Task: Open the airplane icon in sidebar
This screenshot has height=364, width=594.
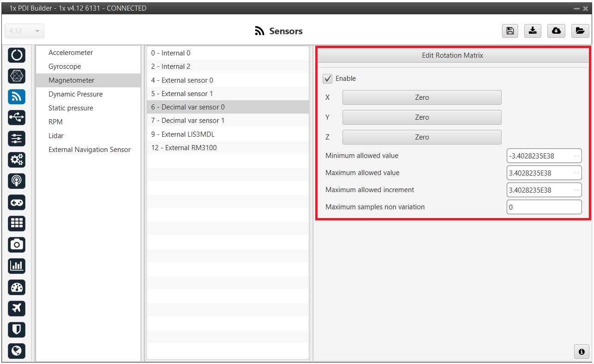Action: (x=17, y=308)
